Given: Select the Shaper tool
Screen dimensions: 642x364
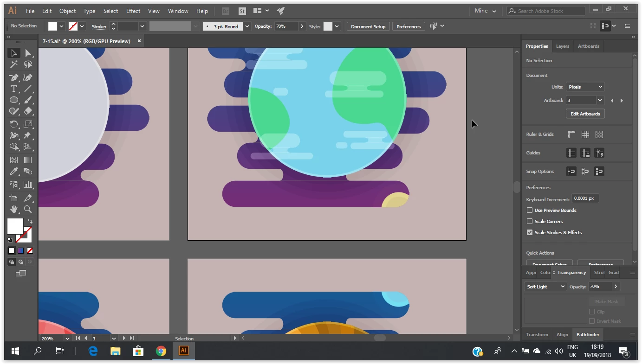Looking at the screenshot, I should (14, 111).
